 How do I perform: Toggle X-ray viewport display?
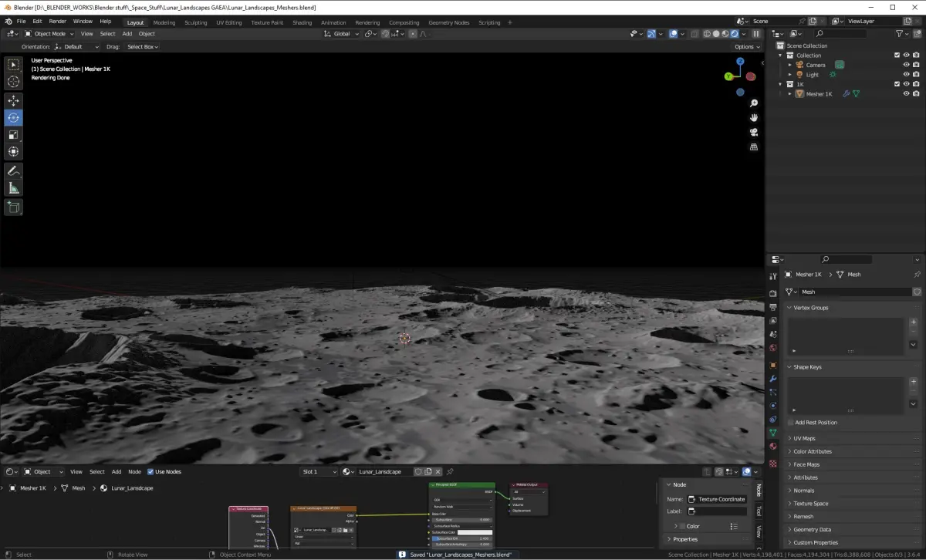coord(695,34)
